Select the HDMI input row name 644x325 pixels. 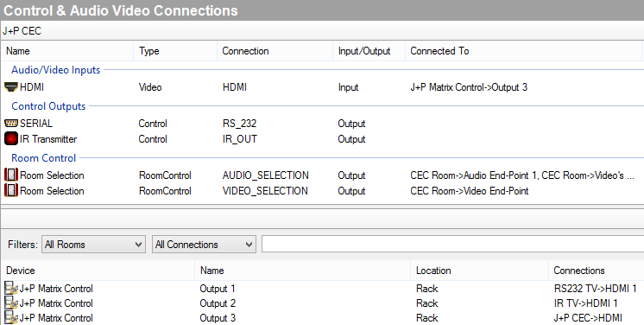(32, 87)
